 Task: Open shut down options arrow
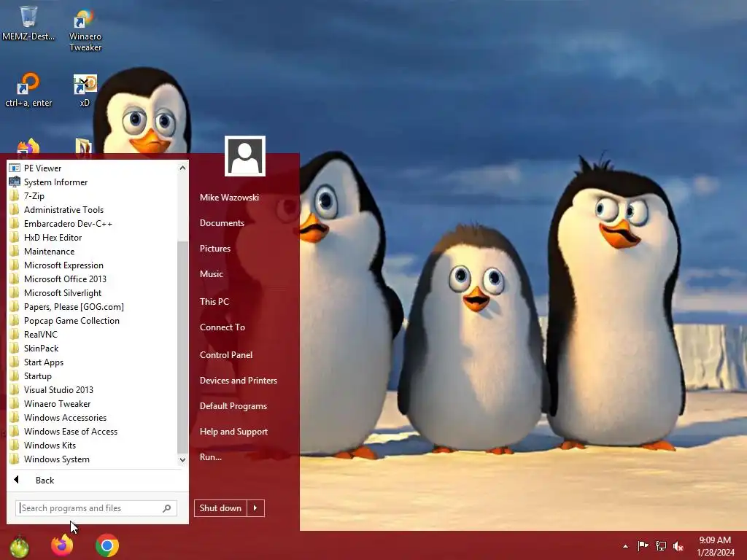(255, 508)
